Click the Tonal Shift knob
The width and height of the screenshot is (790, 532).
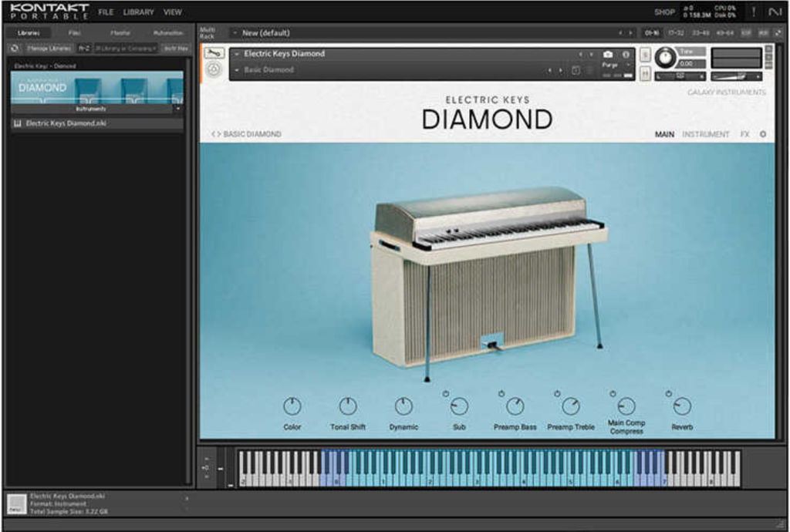click(348, 406)
